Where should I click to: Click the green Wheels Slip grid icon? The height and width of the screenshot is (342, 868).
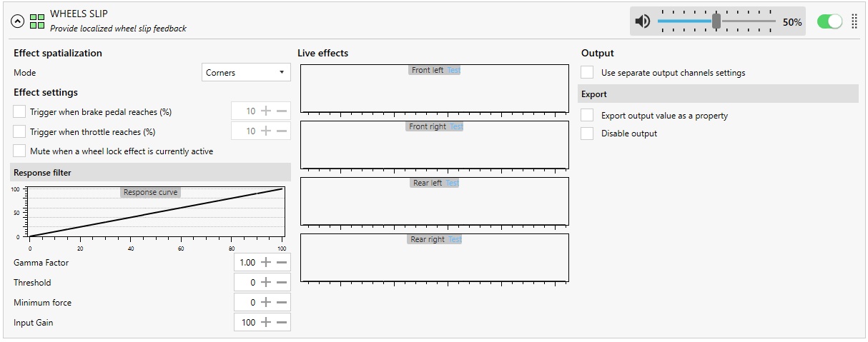[x=37, y=21]
